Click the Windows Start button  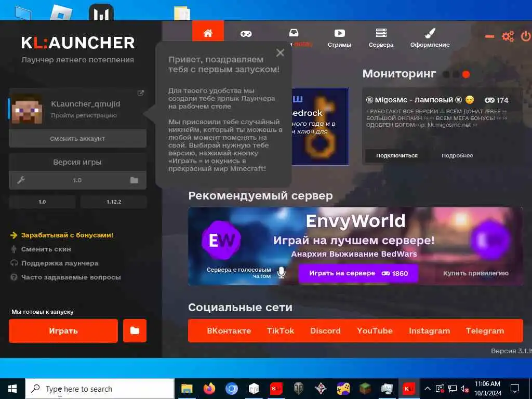click(x=12, y=389)
